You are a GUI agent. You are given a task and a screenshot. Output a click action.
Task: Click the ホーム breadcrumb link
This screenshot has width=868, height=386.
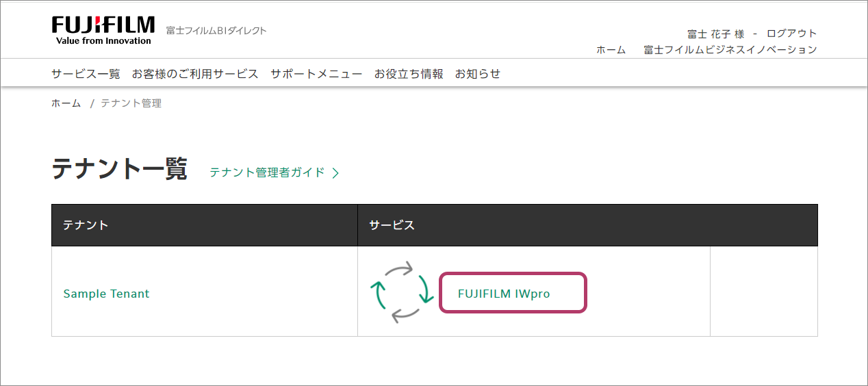click(66, 103)
